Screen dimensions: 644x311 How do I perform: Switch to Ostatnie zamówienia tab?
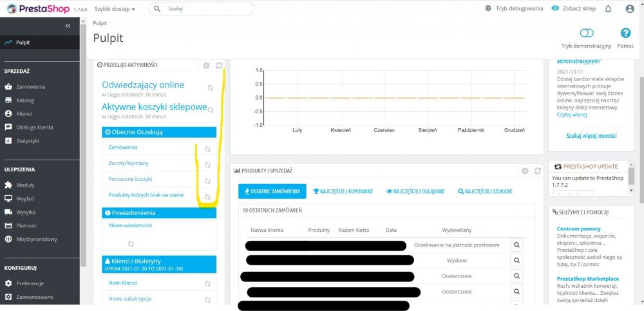tap(272, 191)
